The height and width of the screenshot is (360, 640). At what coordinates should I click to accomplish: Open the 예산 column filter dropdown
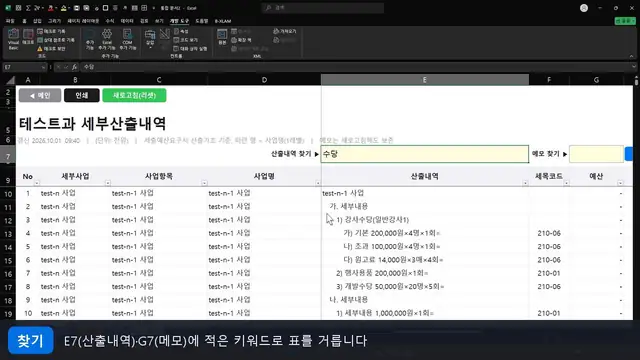pos(620,183)
